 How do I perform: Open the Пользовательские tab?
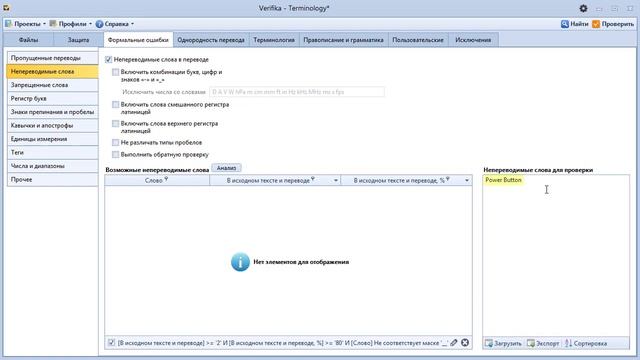point(418,40)
